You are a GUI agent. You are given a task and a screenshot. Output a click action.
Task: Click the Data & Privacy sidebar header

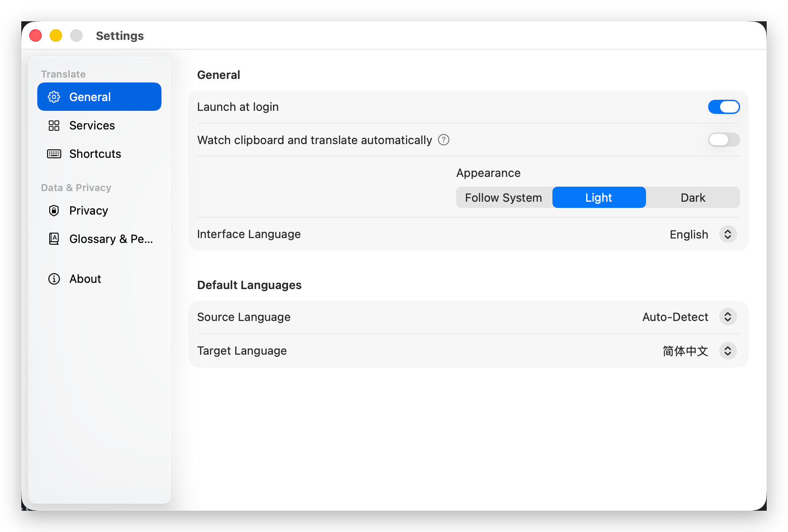[x=76, y=188]
